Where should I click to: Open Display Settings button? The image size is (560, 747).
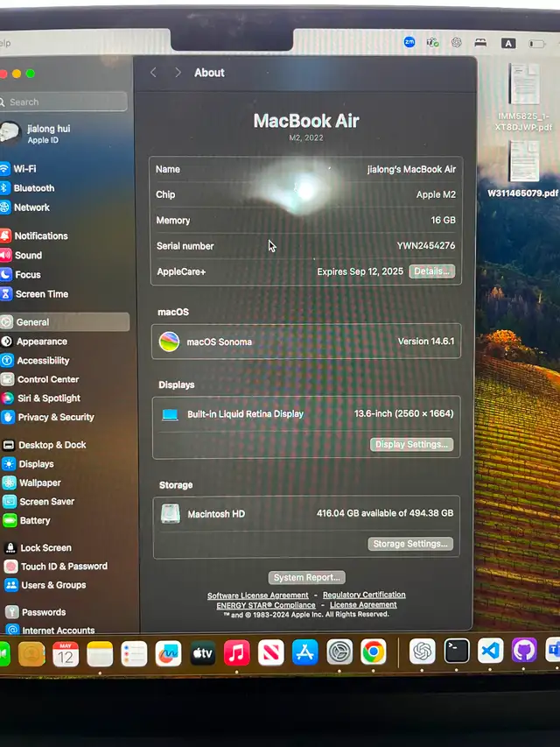click(411, 445)
